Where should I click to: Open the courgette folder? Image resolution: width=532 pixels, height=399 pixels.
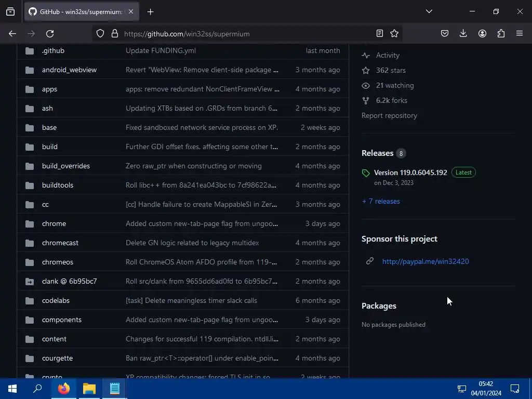pos(57,358)
